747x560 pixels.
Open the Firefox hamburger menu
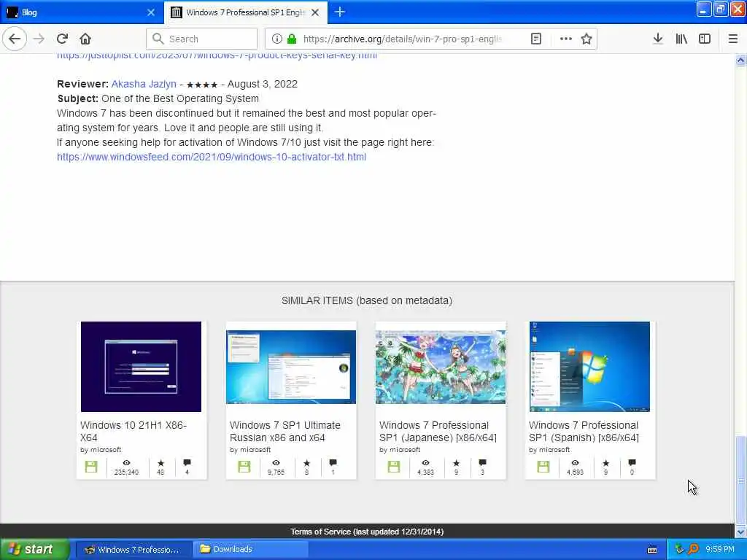click(x=733, y=39)
